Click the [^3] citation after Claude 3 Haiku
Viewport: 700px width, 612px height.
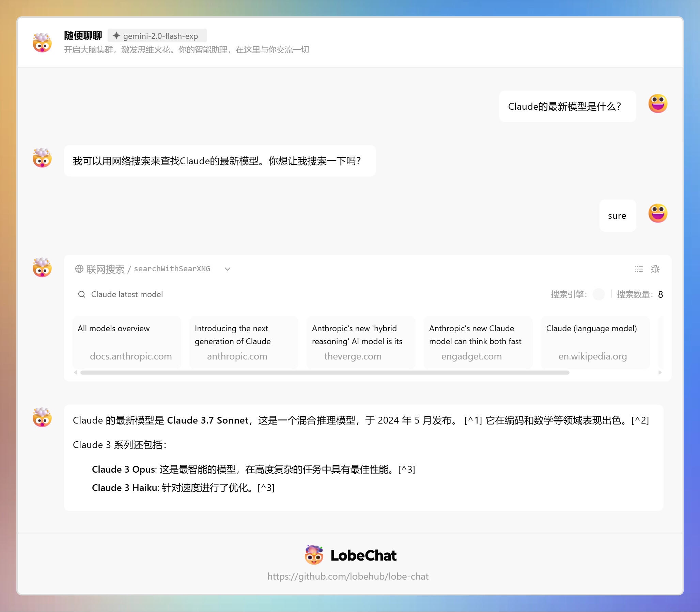[x=266, y=488]
